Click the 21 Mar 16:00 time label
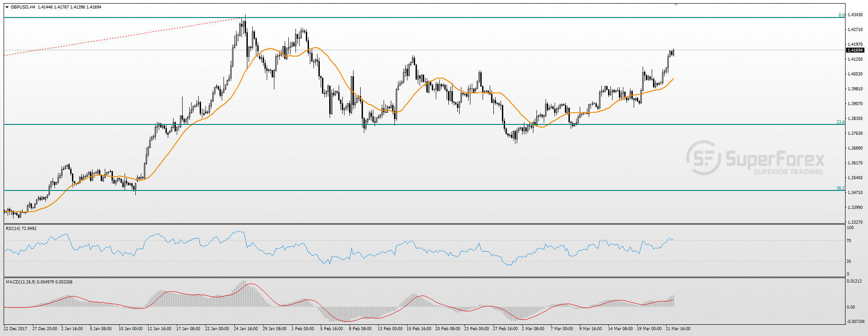Image resolution: width=868 pixels, height=336 pixels. [678, 329]
